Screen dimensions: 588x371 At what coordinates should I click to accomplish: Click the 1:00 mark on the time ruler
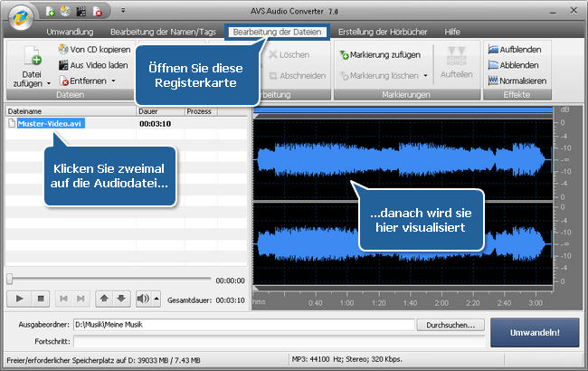point(346,303)
